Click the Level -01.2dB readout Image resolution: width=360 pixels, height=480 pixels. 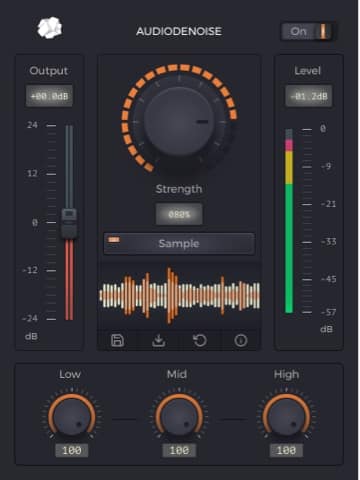(x=309, y=96)
